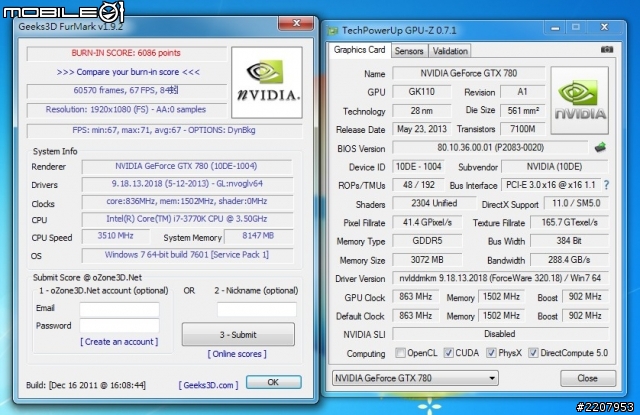This screenshot has height=415, width=640.
Task: Click the ROPs/TMUs field 48 / 192
Action: [x=418, y=185]
